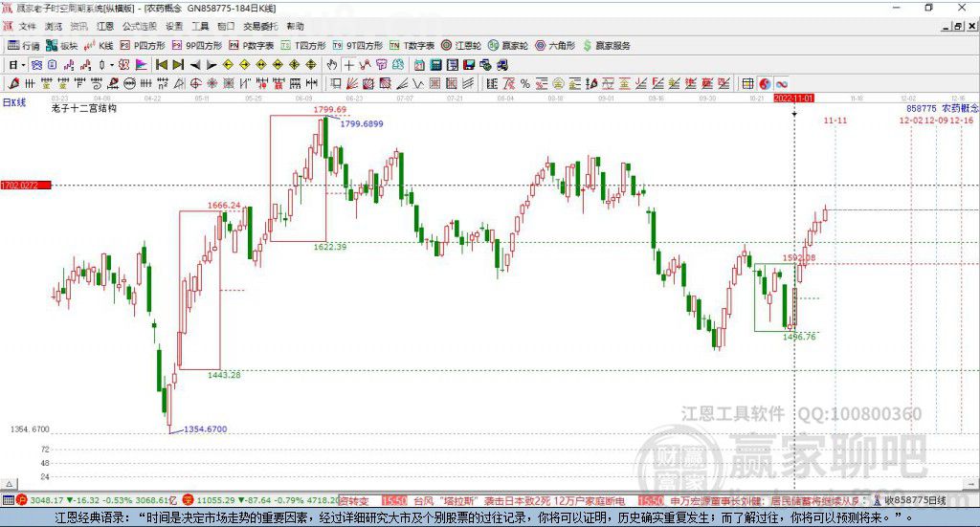
Task: Step chart right with black right arrow
Action: point(212,65)
